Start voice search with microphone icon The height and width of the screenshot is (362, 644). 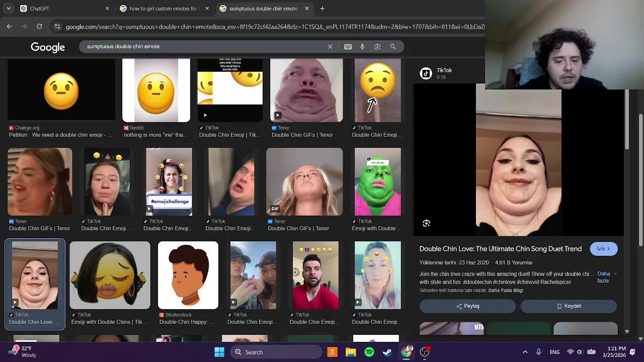point(362,47)
